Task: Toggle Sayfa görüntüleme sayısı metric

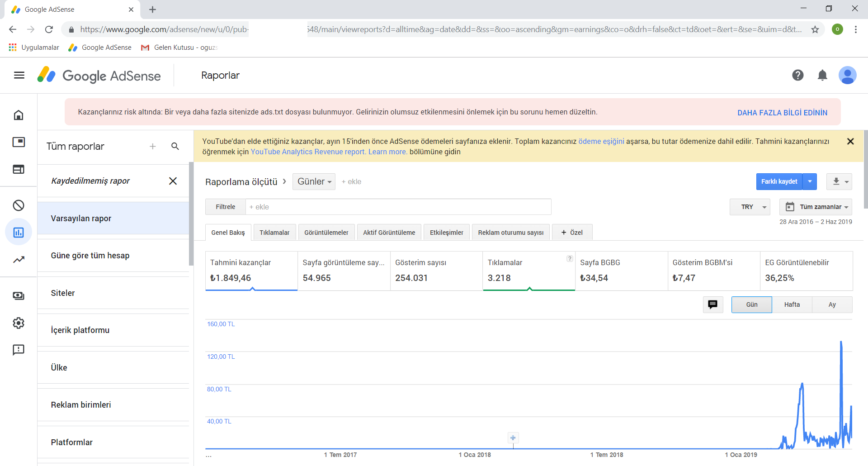Action: pos(344,271)
